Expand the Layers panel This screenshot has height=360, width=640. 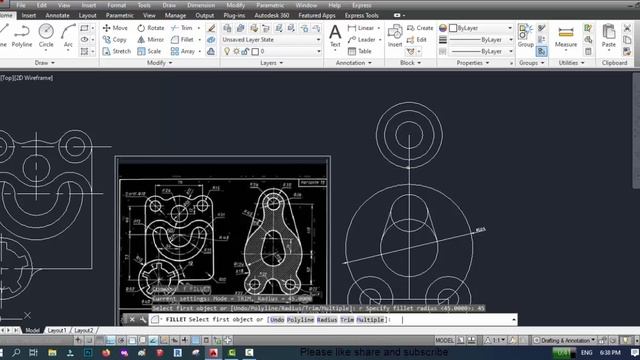pos(271,63)
